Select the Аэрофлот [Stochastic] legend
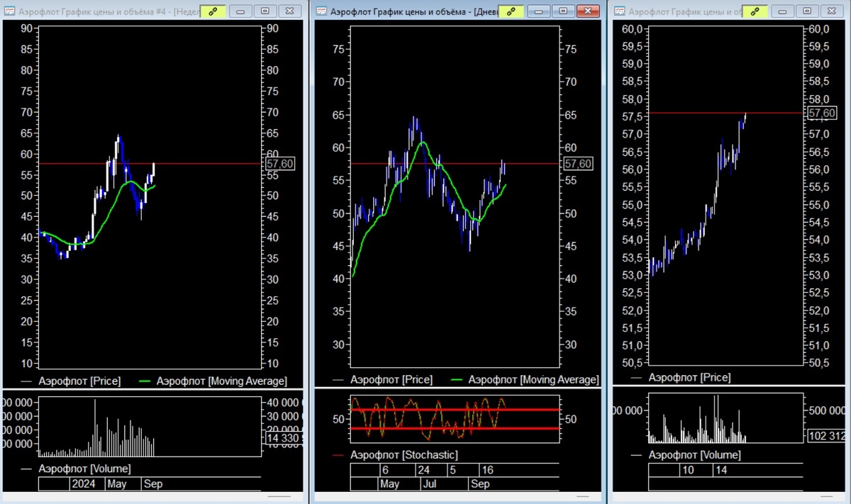Screen dimensions: 851x504 point(404,454)
